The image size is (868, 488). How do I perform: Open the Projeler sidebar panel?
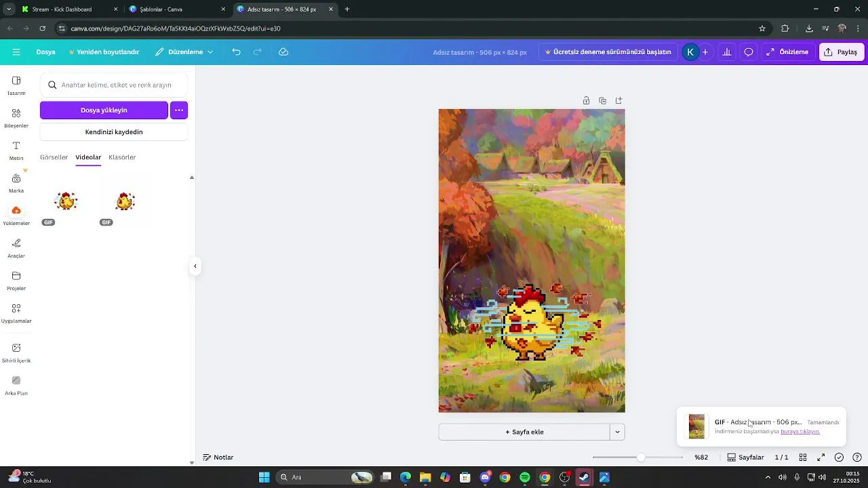click(x=16, y=281)
